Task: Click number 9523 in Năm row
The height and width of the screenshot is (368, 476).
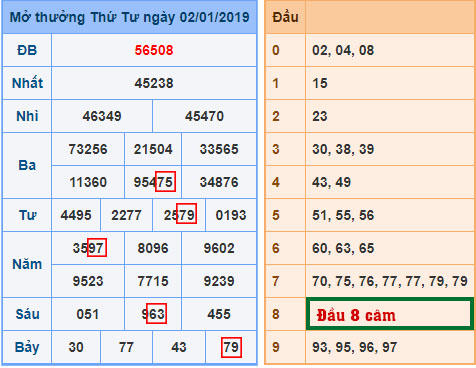Action: click(88, 281)
